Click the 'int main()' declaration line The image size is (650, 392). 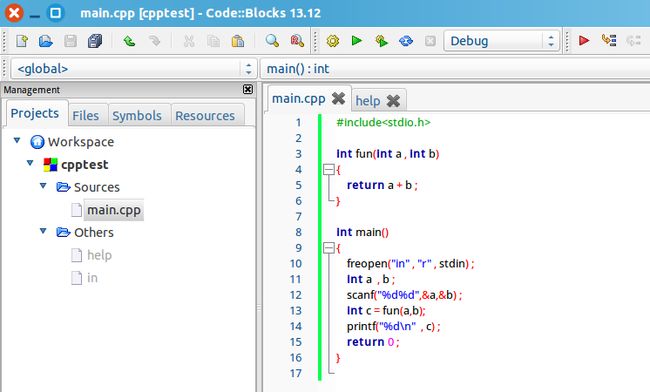[362, 232]
